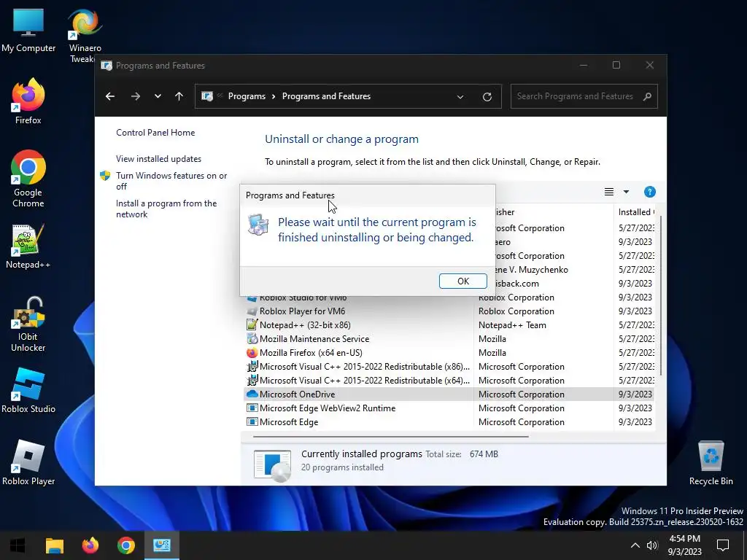Open Winaero Tweaker desktop shortcut
The height and width of the screenshot is (560, 747).
(85, 36)
